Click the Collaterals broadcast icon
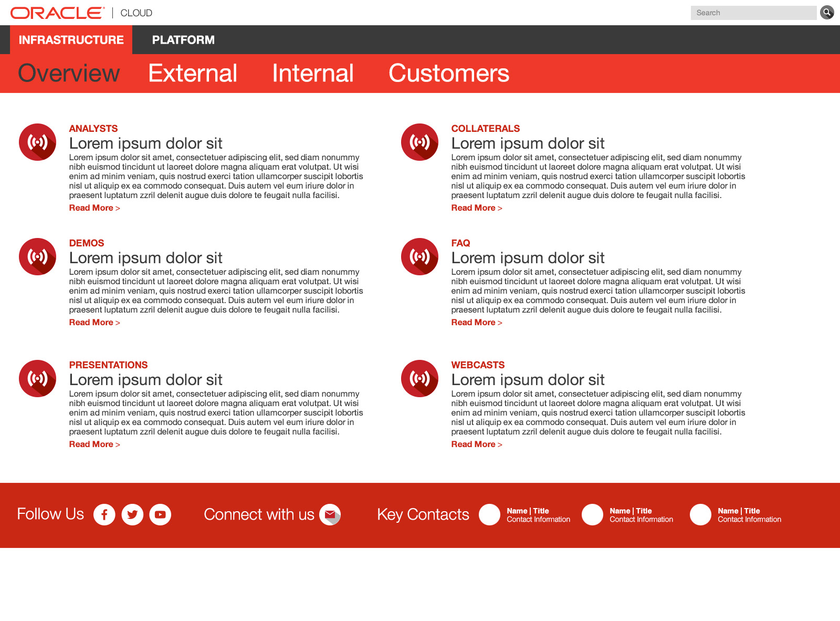 tap(419, 142)
